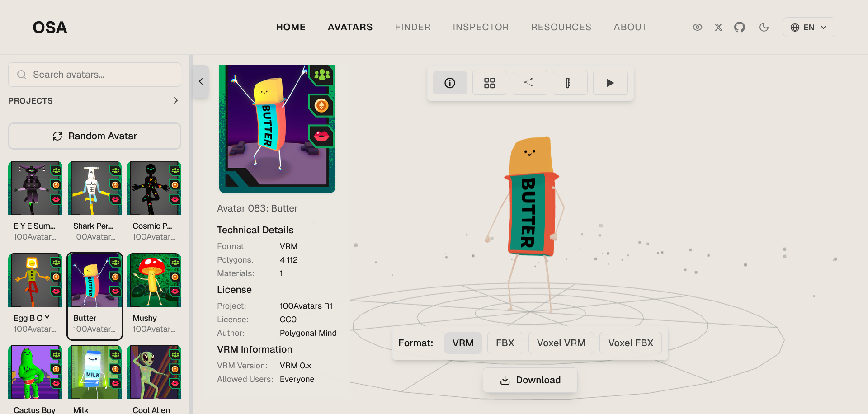Select the Cosmic P avatar thumbnail
The image size is (868, 414).
click(x=154, y=188)
